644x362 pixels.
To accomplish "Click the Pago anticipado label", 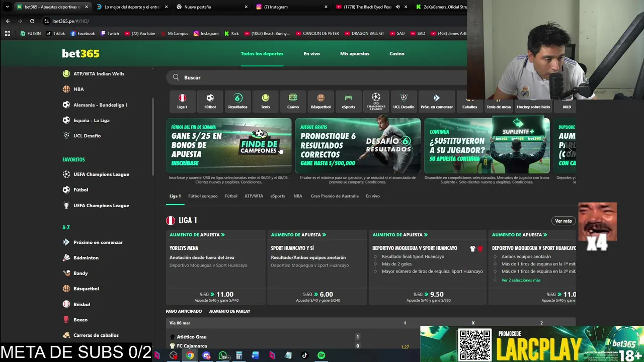I will pyautogui.click(x=184, y=311).
